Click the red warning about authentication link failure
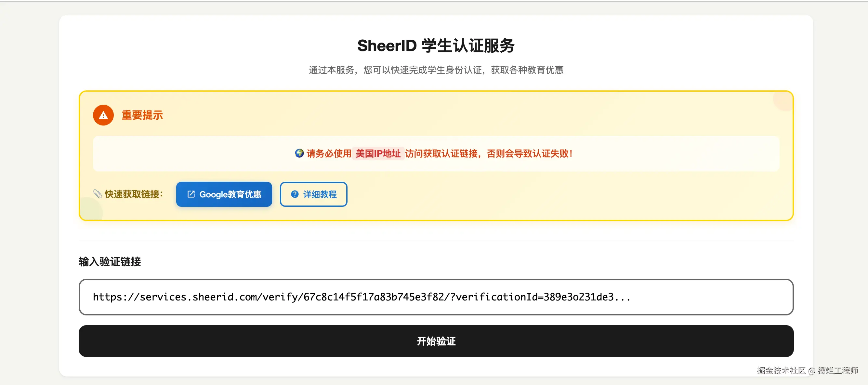This screenshot has height=385, width=868. pos(489,154)
